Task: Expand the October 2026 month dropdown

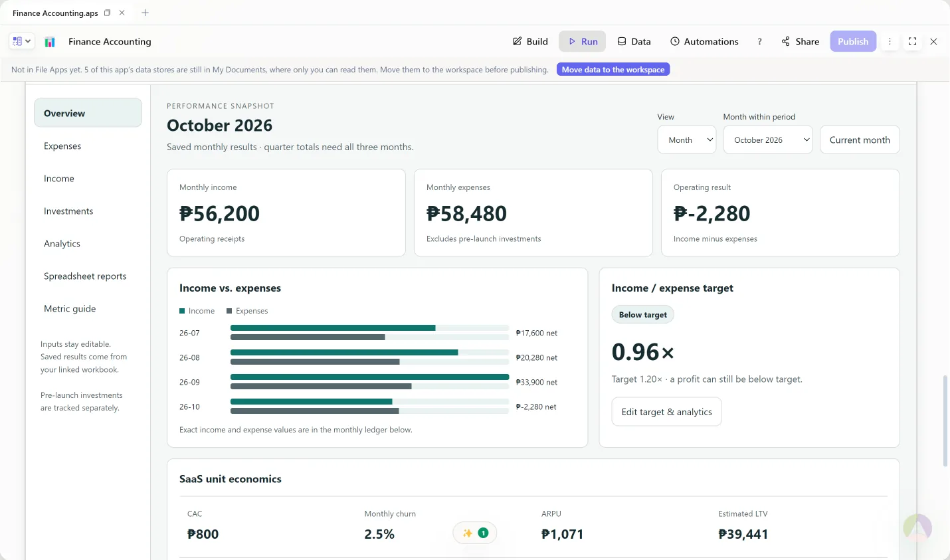Action: [768, 140]
